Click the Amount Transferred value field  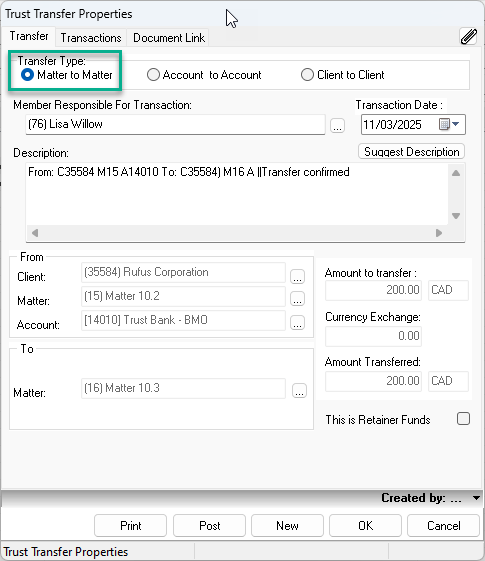pyautogui.click(x=373, y=381)
